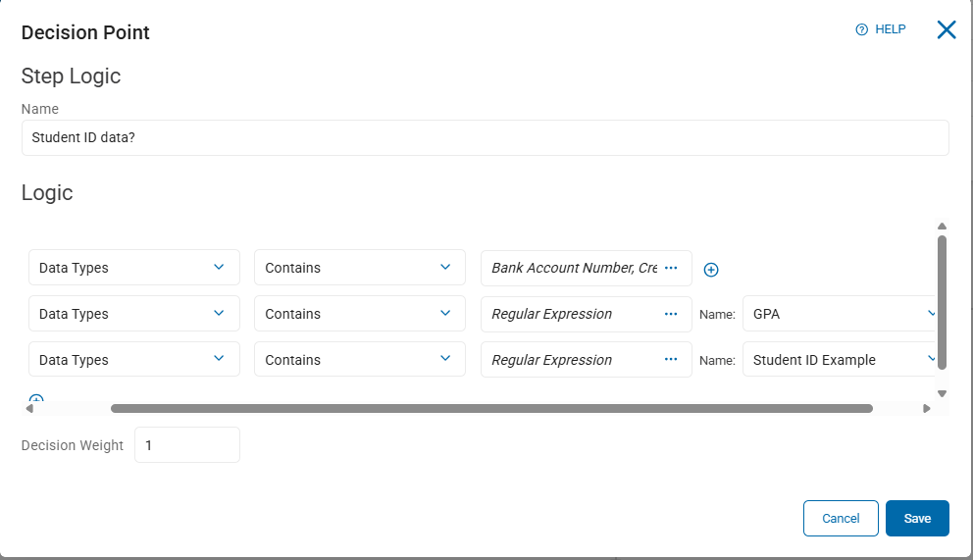Click the add condition icon below the rows
Viewport: 973px width, 560px height.
(36, 399)
